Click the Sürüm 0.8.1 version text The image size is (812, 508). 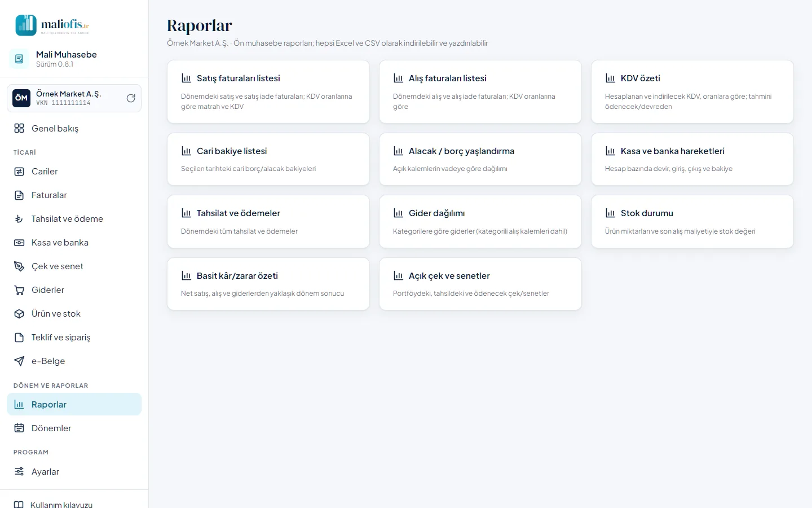[55, 64]
